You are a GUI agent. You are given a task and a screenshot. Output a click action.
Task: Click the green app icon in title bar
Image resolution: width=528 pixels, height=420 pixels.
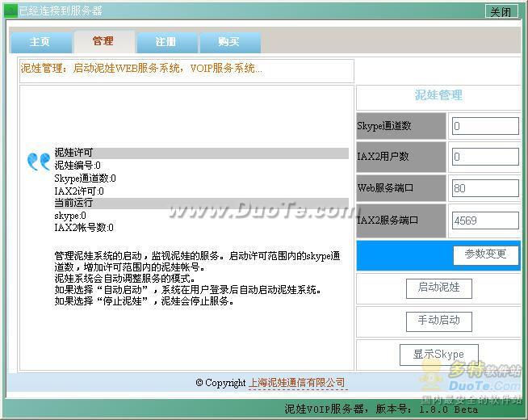10,11
